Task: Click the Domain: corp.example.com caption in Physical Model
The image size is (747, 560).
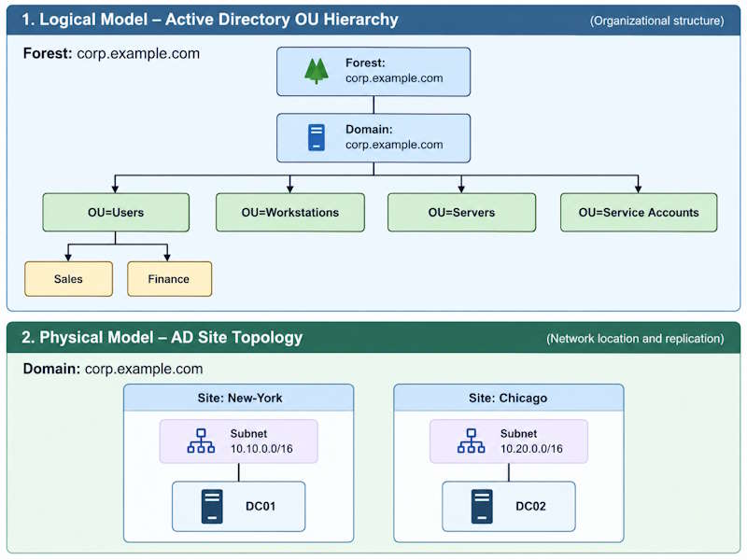Action: click(113, 369)
